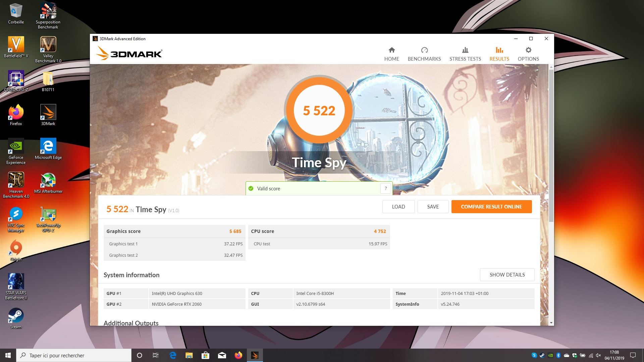Viewport: 644px width, 362px height.
Task: Click the Compare Result Online button
Action: [x=491, y=207]
